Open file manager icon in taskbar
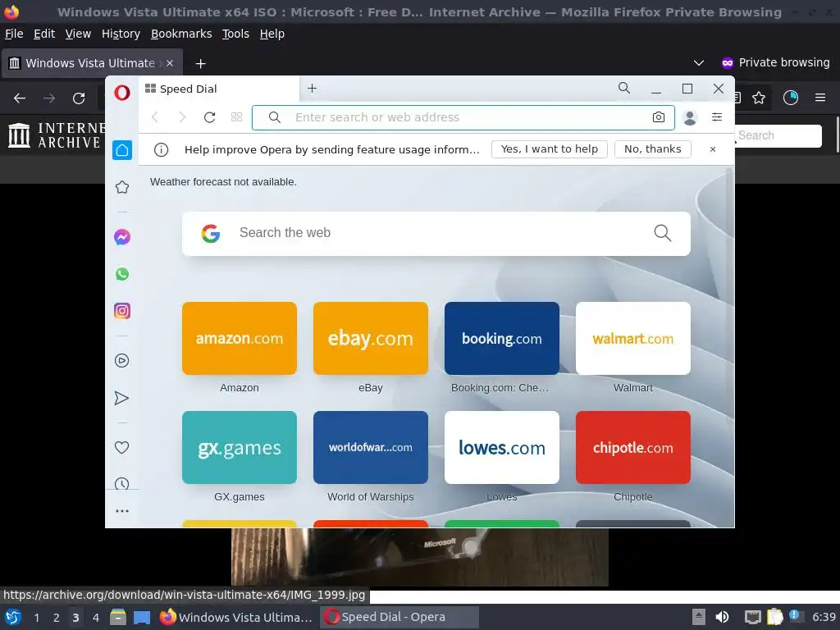This screenshot has width=840, height=630. tap(118, 617)
